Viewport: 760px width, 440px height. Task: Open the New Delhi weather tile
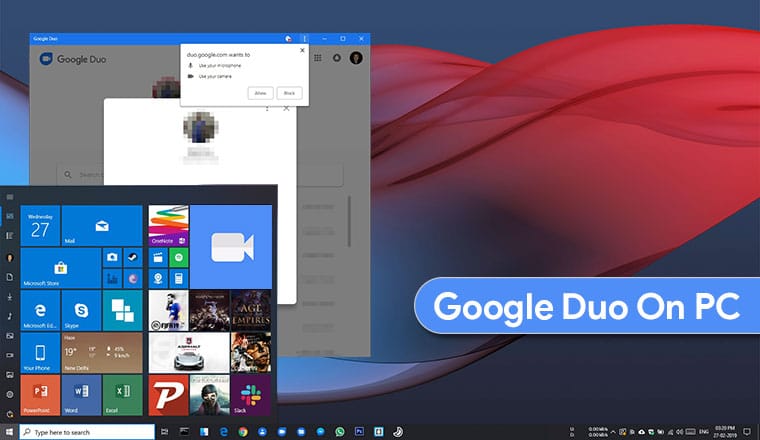tap(102, 352)
